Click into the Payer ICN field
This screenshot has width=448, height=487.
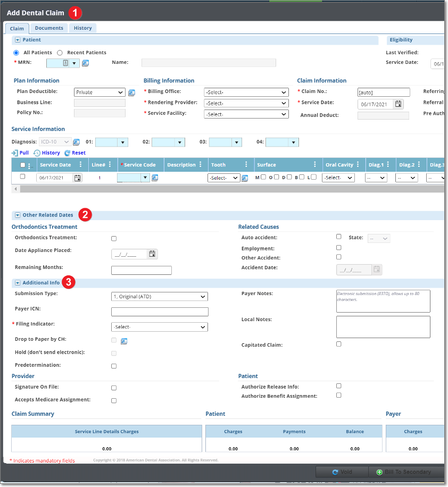[x=160, y=312]
